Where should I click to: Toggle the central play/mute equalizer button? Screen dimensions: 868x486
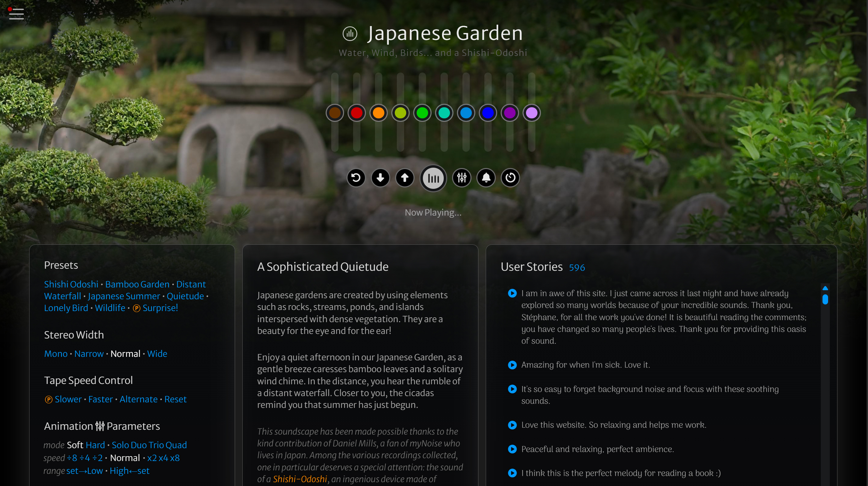pyautogui.click(x=433, y=178)
